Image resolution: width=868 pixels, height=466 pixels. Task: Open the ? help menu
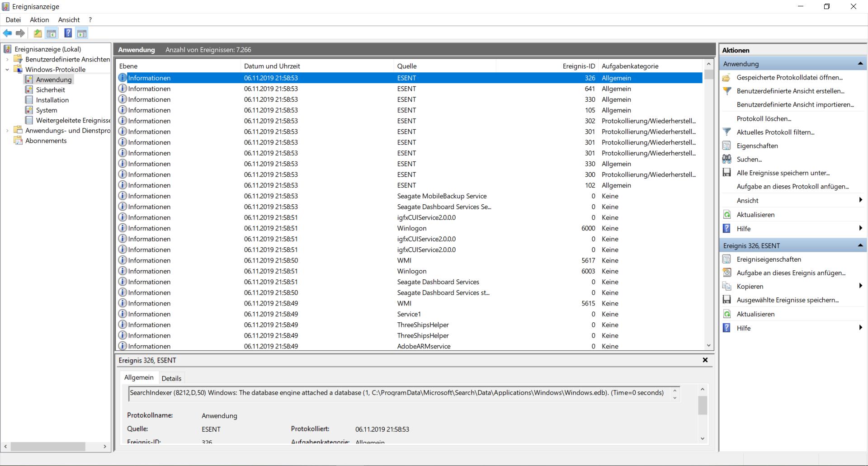point(90,20)
